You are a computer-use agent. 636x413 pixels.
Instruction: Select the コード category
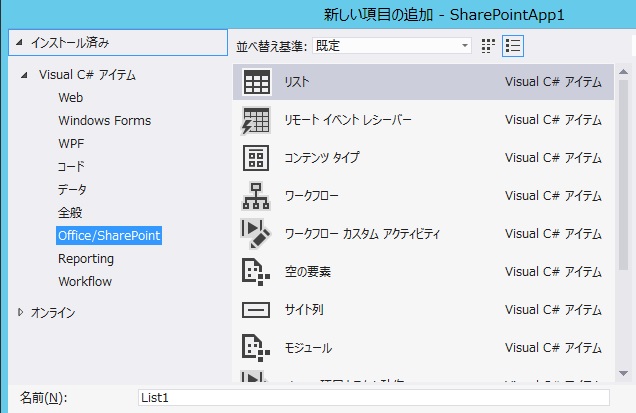pyautogui.click(x=71, y=166)
